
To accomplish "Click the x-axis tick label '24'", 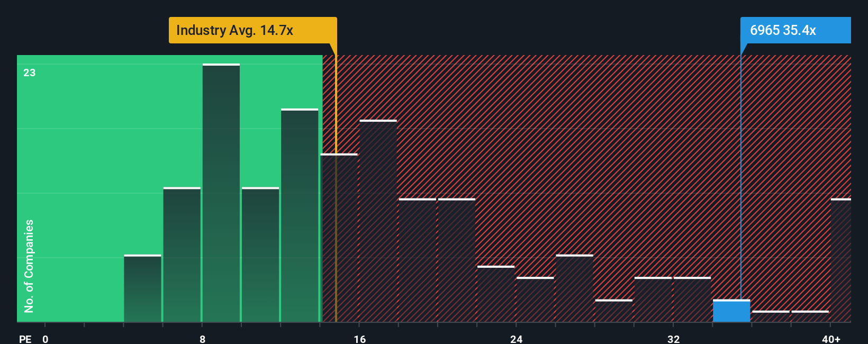I will [516, 339].
